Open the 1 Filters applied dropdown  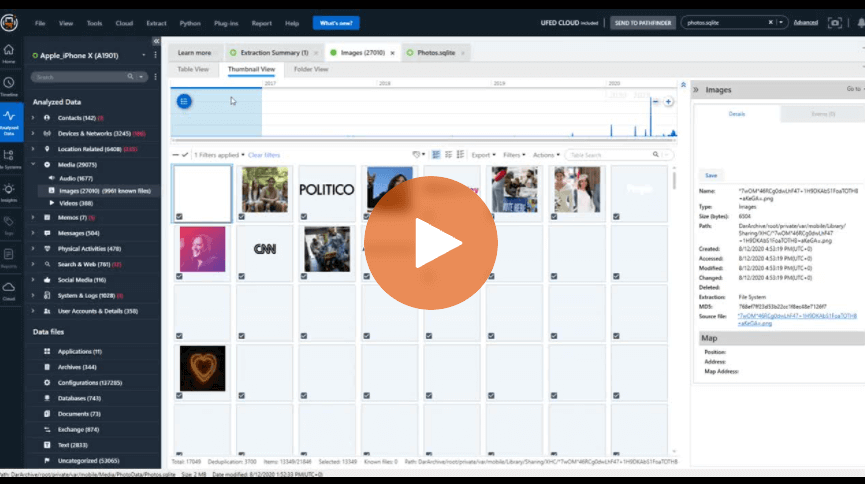[x=219, y=155]
